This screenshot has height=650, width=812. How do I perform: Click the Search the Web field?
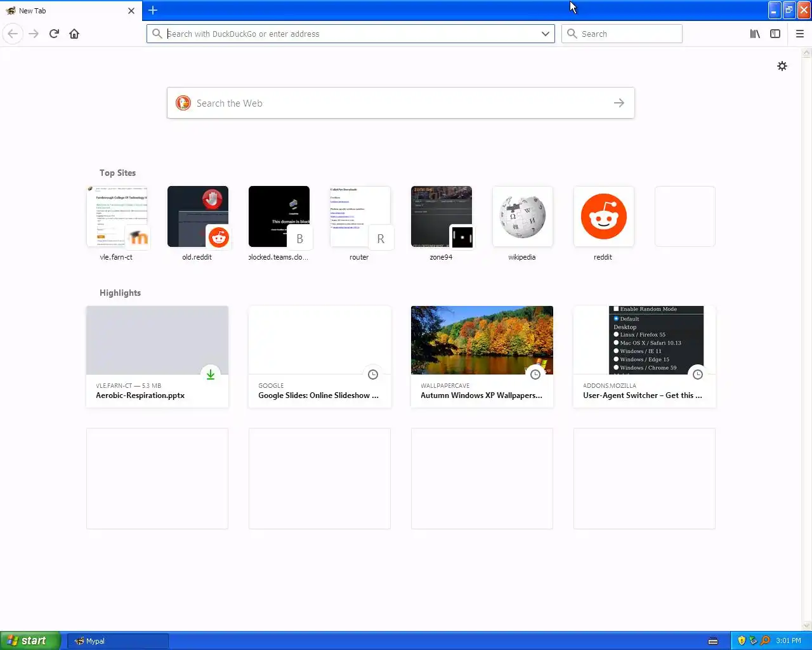click(x=401, y=103)
